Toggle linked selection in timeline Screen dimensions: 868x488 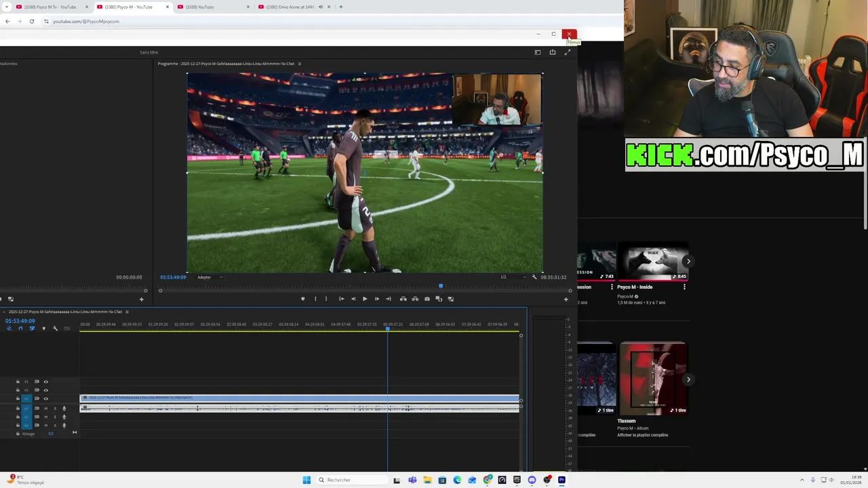32,329
